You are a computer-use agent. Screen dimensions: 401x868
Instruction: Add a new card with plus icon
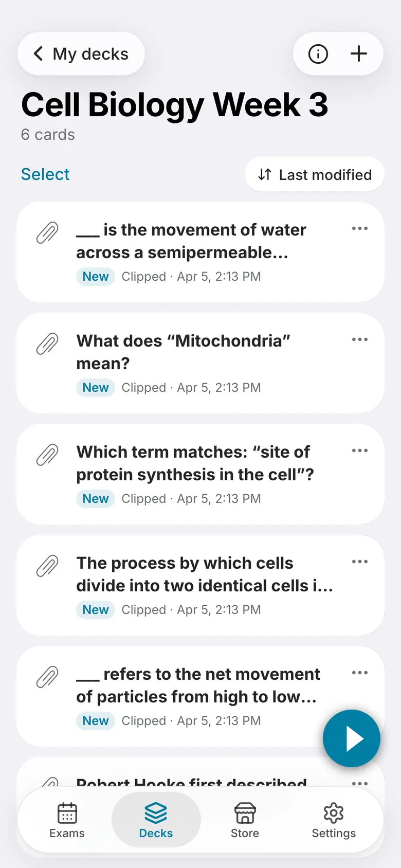click(359, 54)
